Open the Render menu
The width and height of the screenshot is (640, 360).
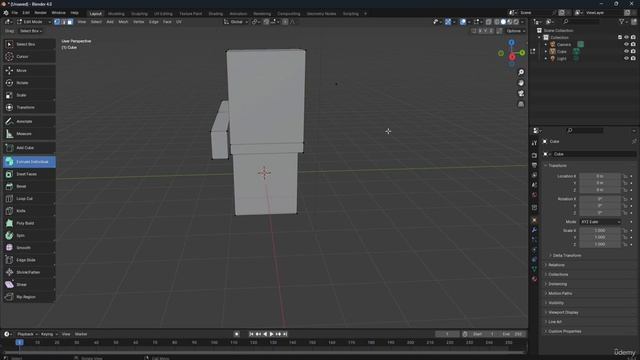(40, 13)
